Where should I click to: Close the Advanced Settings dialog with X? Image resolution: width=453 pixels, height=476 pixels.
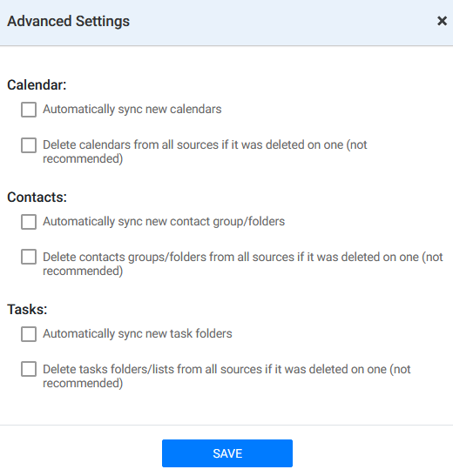pos(442,21)
